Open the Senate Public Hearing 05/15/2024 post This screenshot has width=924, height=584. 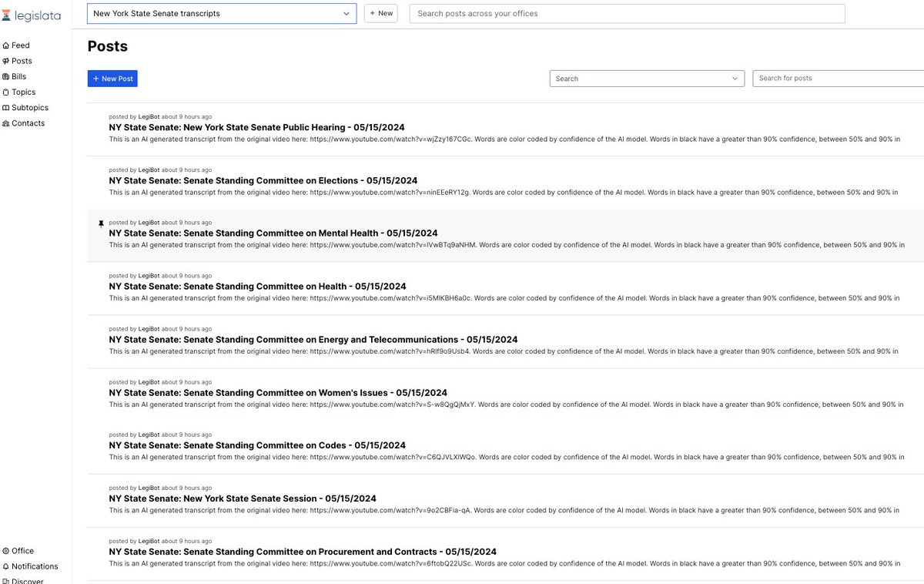pyautogui.click(x=256, y=127)
